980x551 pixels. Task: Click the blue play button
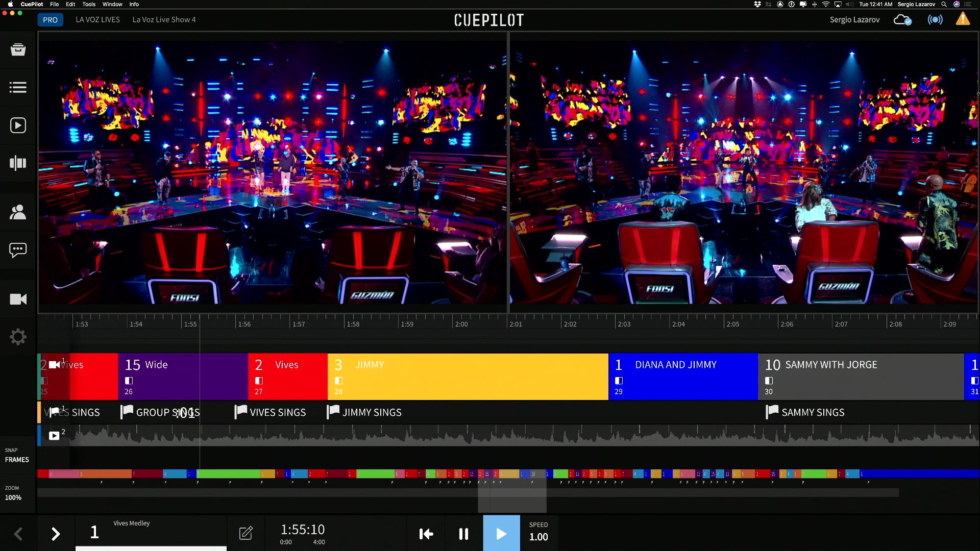pos(502,533)
